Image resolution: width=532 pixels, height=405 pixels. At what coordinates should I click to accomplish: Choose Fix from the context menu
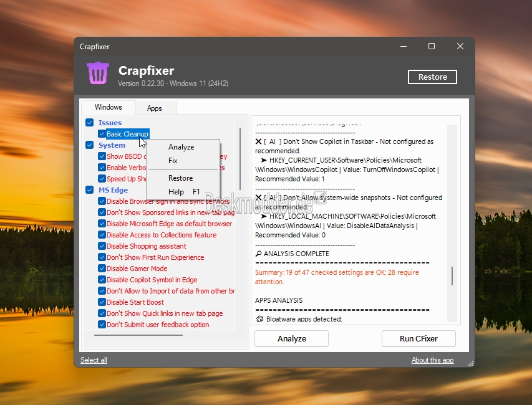pyautogui.click(x=173, y=161)
